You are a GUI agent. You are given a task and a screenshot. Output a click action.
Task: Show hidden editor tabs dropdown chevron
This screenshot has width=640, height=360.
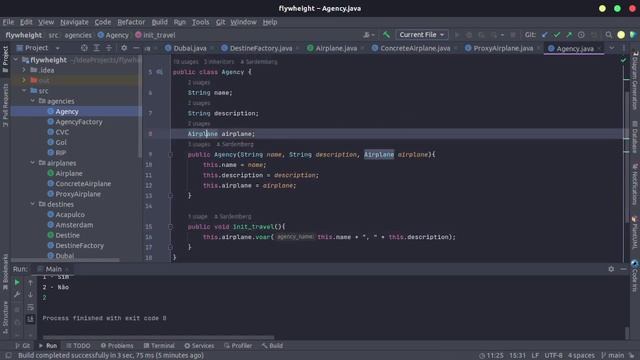(x=612, y=48)
